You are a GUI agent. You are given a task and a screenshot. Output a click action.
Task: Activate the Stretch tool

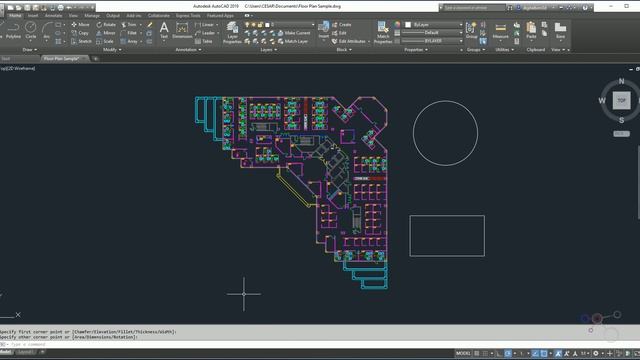[81, 41]
